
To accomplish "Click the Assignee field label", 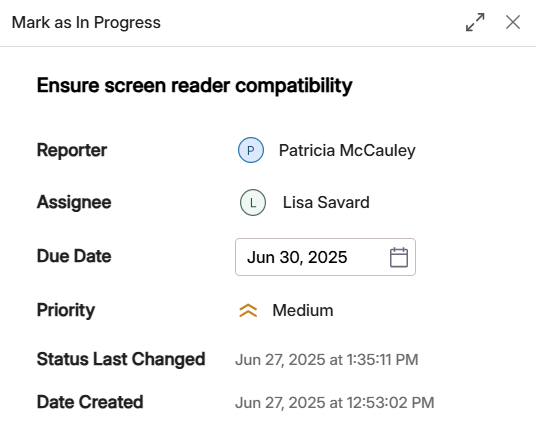I will point(74,202).
